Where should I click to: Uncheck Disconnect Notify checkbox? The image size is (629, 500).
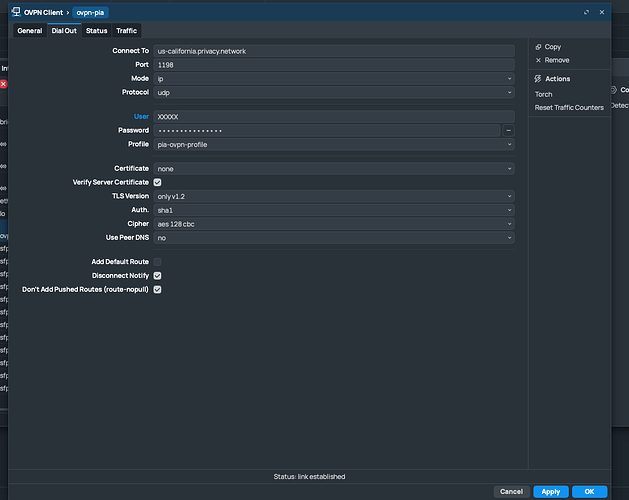tap(157, 275)
